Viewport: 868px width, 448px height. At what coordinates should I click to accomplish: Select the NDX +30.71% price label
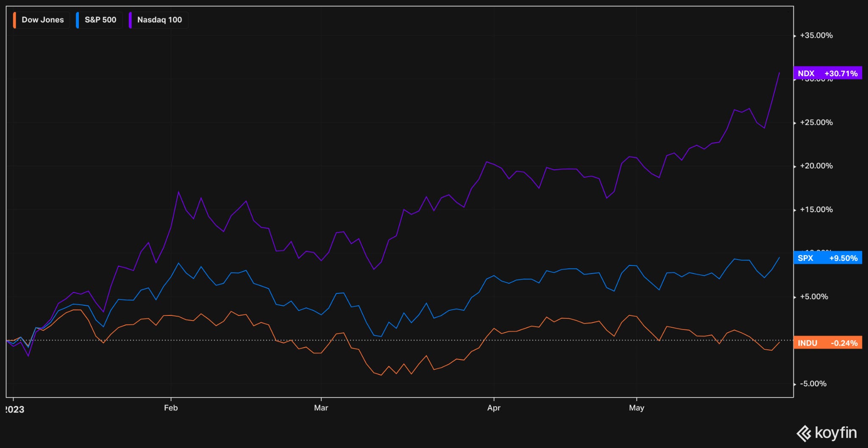pos(828,73)
